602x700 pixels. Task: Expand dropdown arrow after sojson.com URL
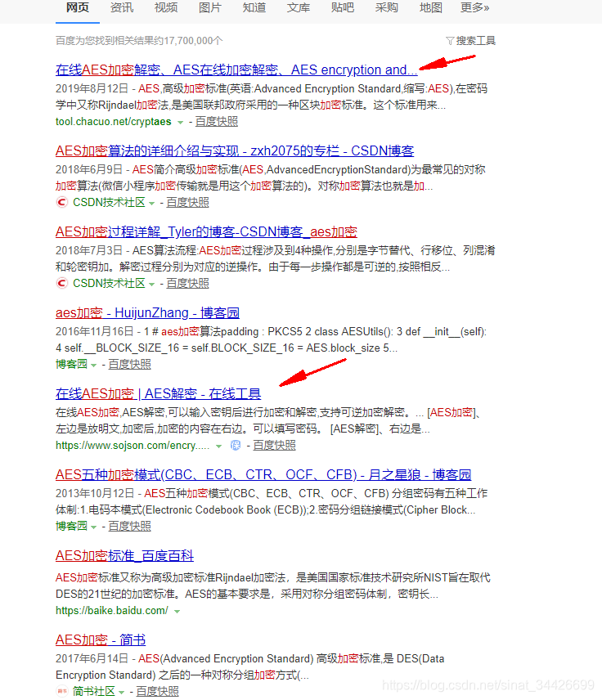[219, 446]
